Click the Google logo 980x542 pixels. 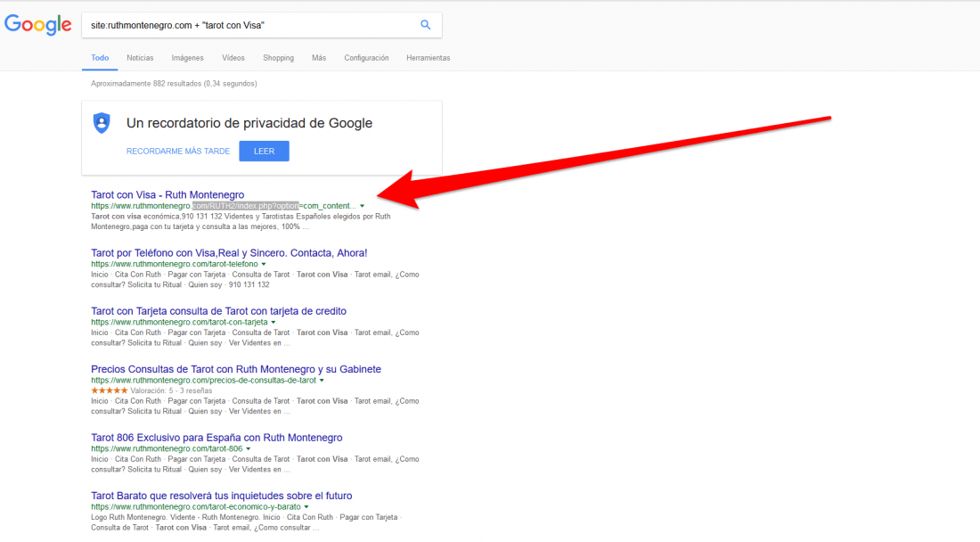pyautogui.click(x=38, y=25)
